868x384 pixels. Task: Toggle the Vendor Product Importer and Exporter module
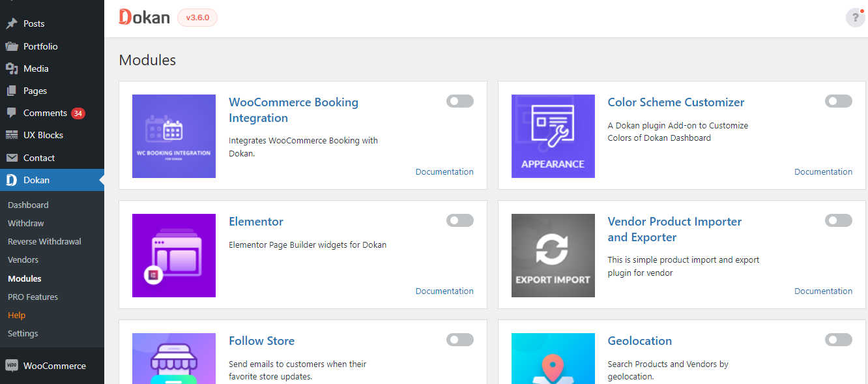[839, 220]
